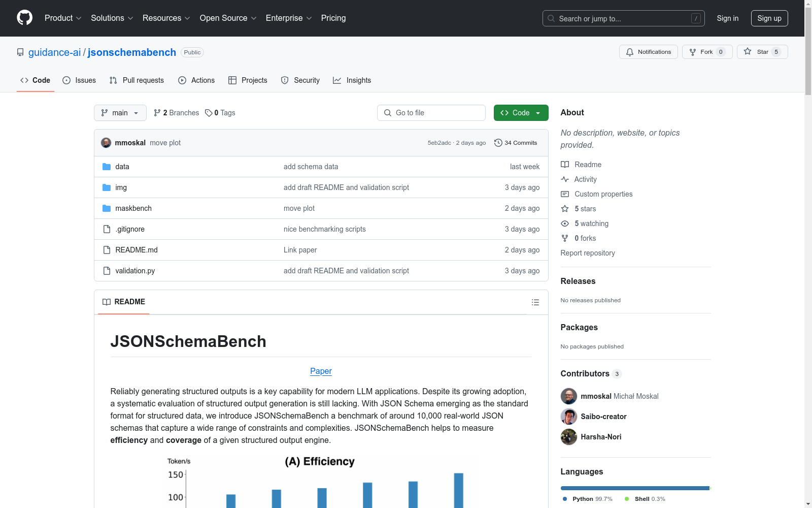Click the README outline list icon
The height and width of the screenshot is (508, 812).
[535, 302]
